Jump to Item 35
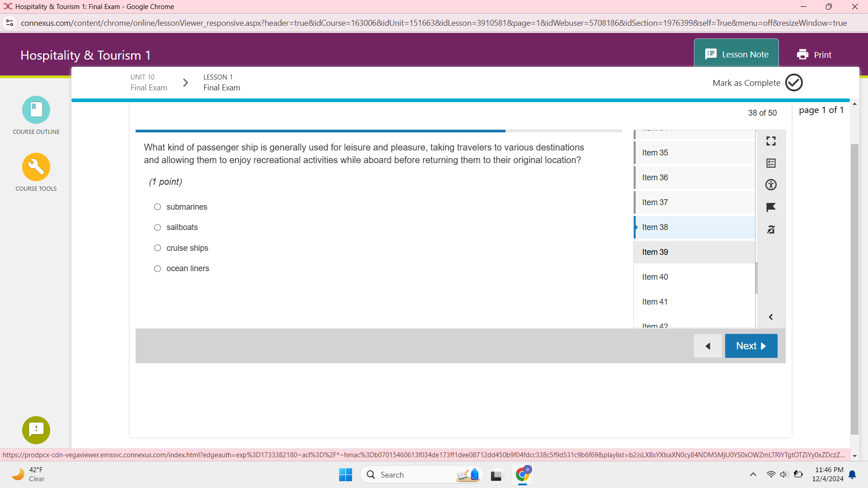The height and width of the screenshot is (488, 868). [x=694, y=153]
